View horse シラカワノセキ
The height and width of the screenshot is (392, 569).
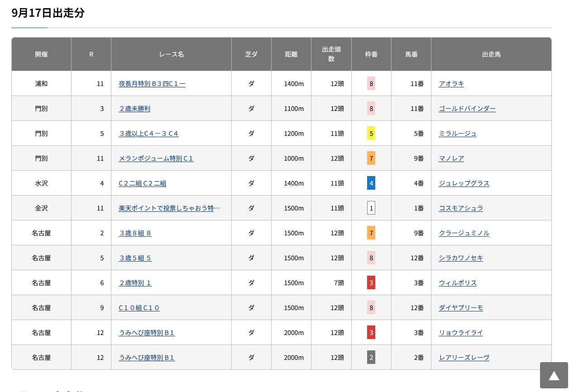click(x=461, y=258)
